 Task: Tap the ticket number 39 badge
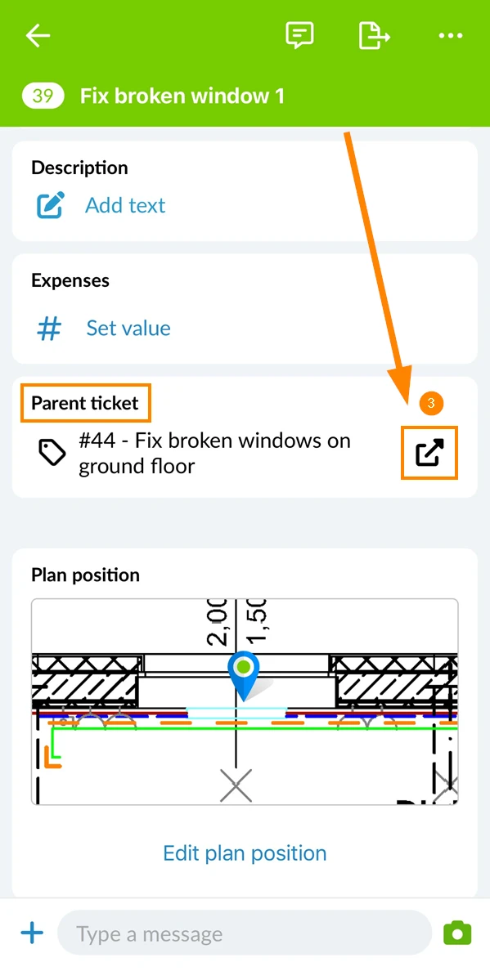coord(43,96)
